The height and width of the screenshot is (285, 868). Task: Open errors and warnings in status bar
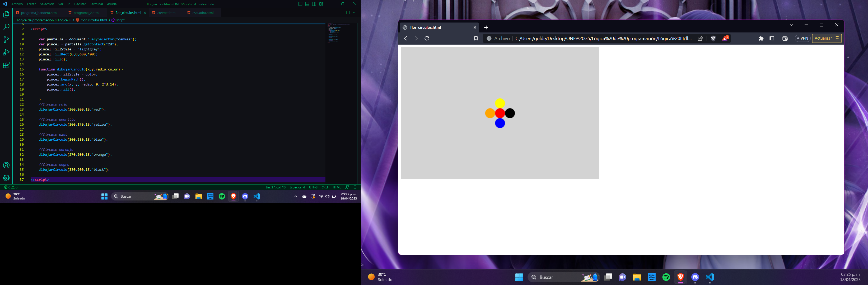11,187
